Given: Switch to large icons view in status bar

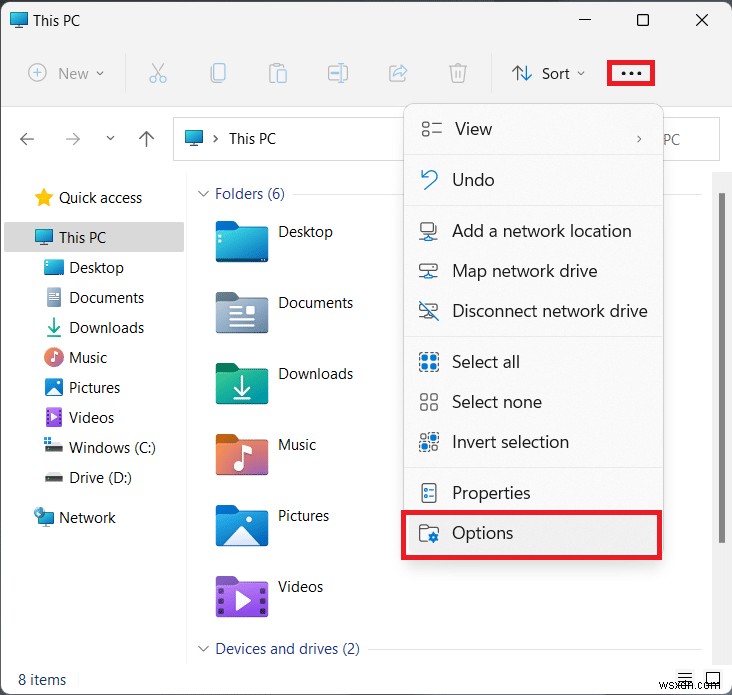Looking at the screenshot, I should pyautogui.click(x=713, y=679).
